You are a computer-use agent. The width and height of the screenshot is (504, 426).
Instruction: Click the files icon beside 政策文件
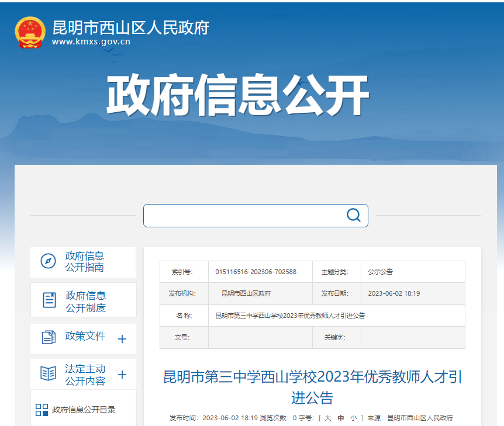pyautogui.click(x=49, y=337)
